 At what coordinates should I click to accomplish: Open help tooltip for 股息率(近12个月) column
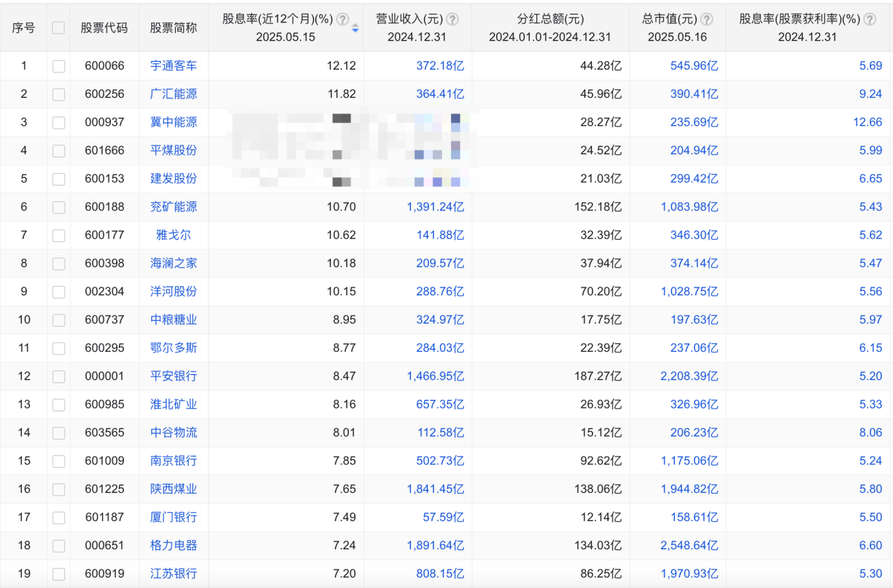click(x=341, y=20)
